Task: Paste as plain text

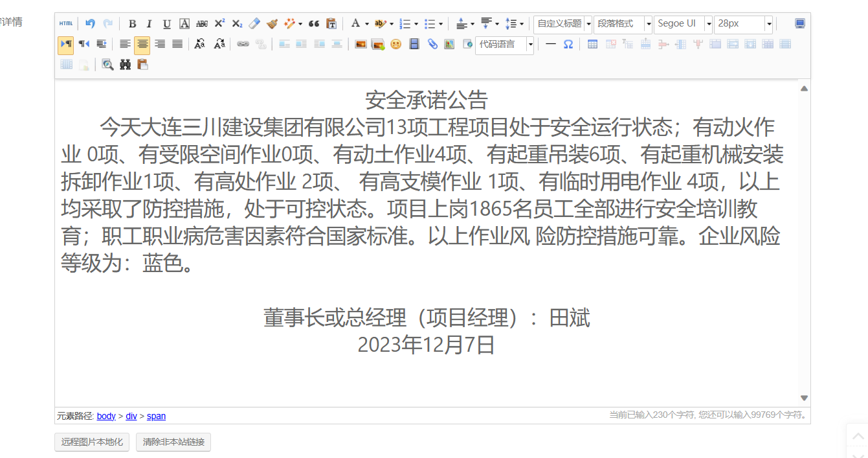Action: 331,24
